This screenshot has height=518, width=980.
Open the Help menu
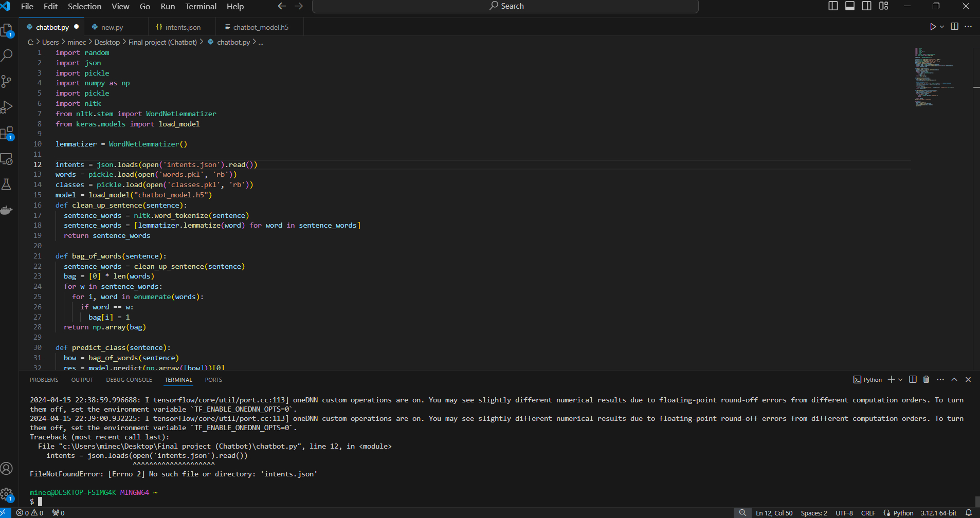click(235, 6)
